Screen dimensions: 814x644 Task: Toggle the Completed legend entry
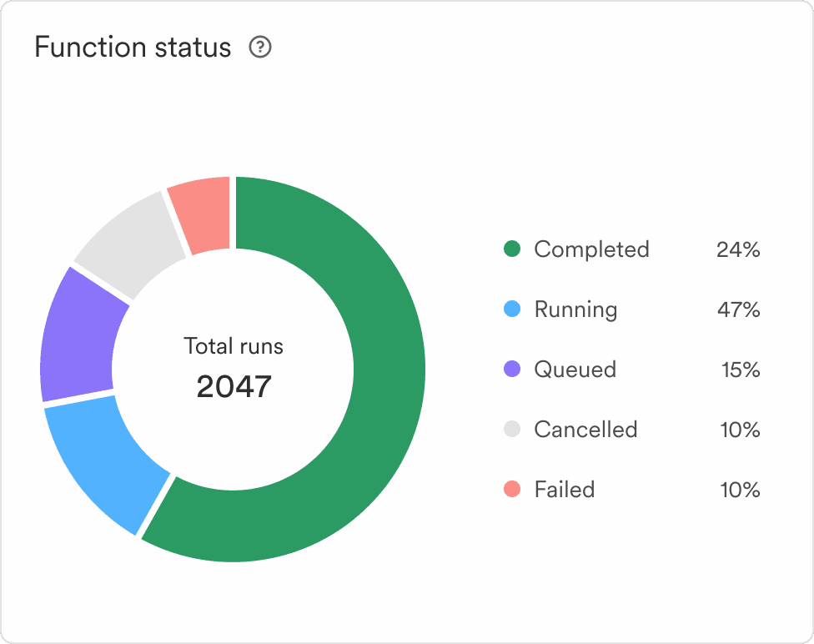click(592, 249)
